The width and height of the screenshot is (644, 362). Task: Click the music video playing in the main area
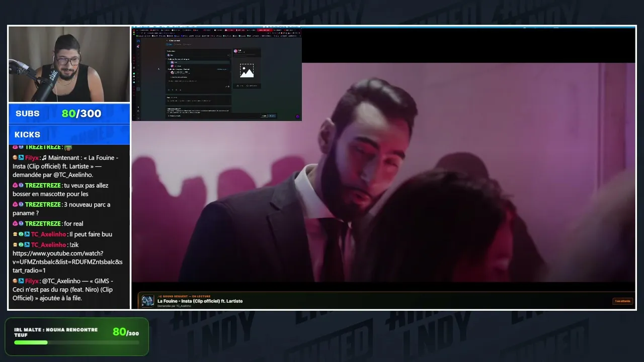coord(383,171)
